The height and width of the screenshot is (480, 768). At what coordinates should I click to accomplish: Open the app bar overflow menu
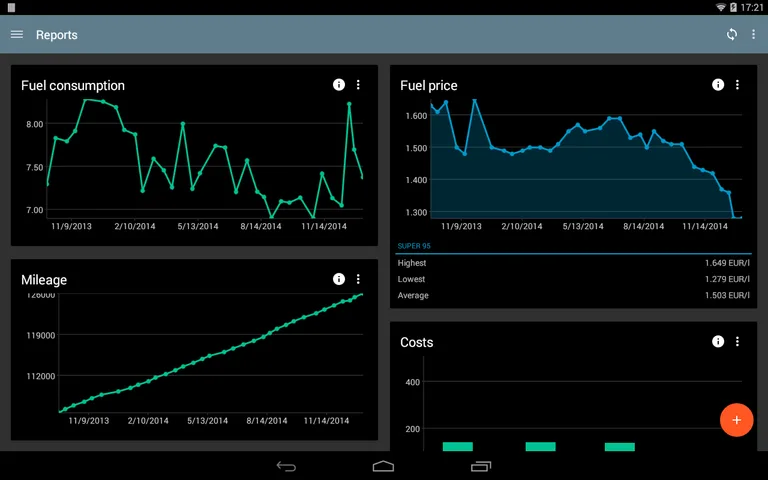click(x=754, y=35)
